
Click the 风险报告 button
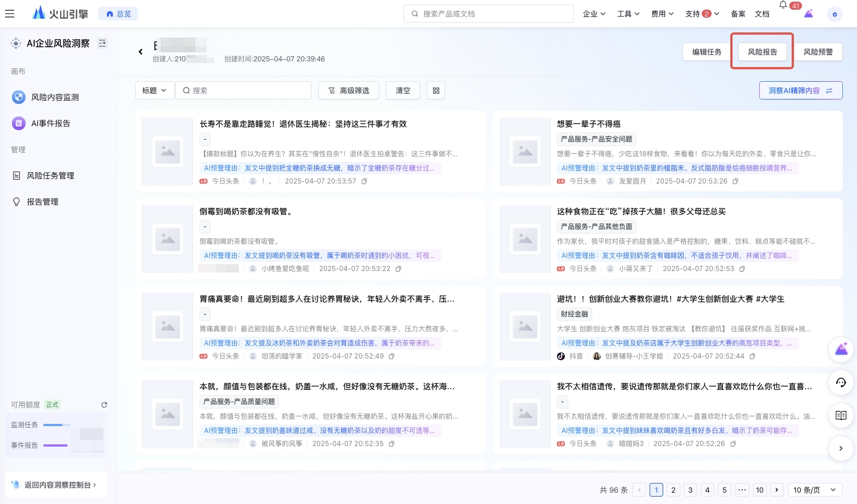tap(762, 52)
